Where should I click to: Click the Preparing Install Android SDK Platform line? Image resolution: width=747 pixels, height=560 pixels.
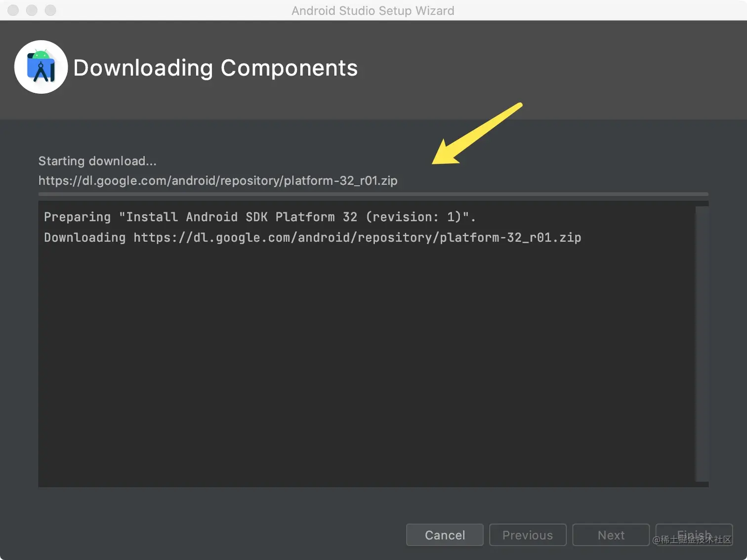pyautogui.click(x=260, y=217)
